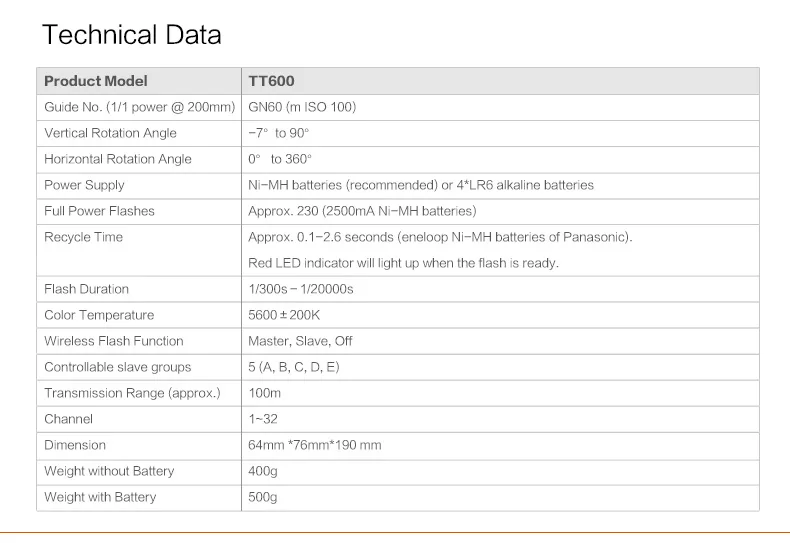This screenshot has width=790, height=543.
Task: Click the GN60 (m ISO 100) value
Action: click(302, 107)
